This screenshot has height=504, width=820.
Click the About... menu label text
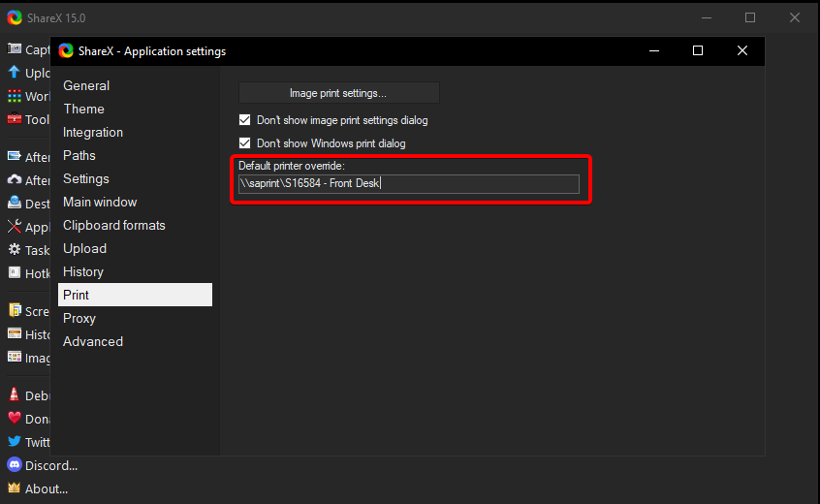(47, 488)
